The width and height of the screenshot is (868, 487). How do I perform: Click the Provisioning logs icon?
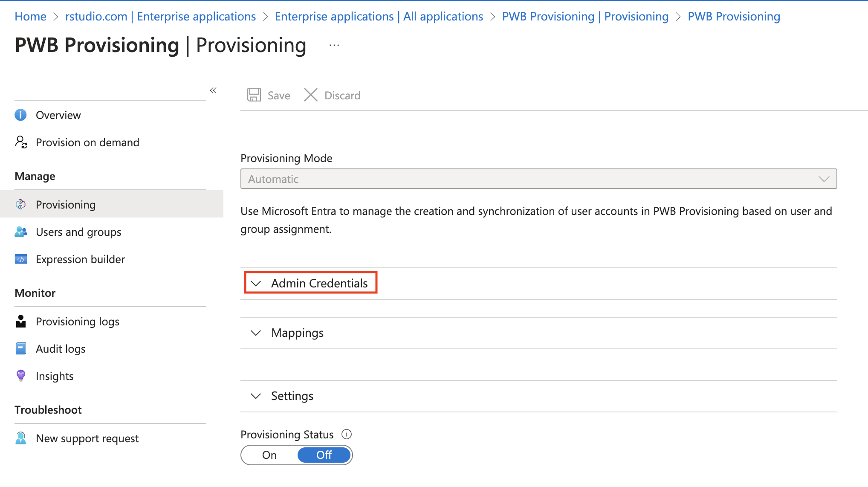20,321
